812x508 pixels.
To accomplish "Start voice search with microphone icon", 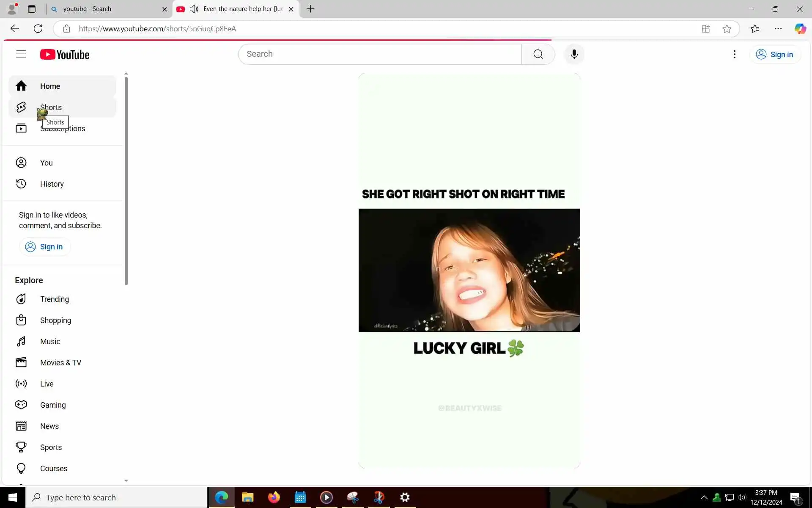I will [x=574, y=54].
